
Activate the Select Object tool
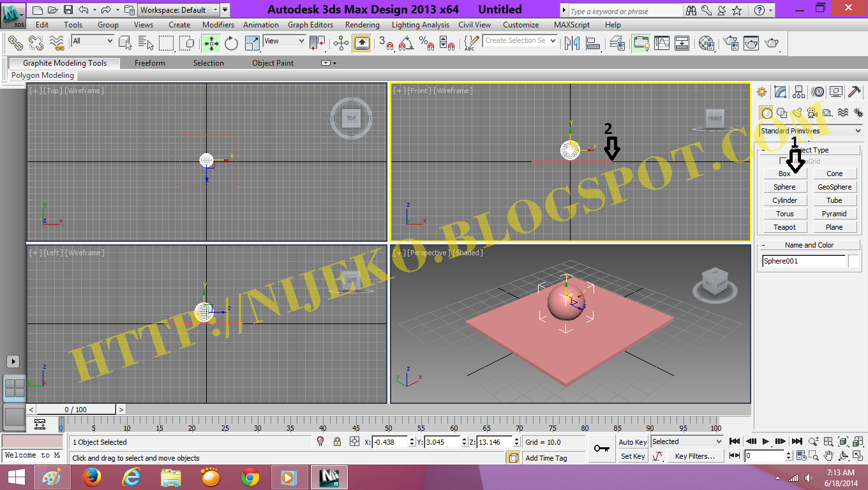[126, 43]
